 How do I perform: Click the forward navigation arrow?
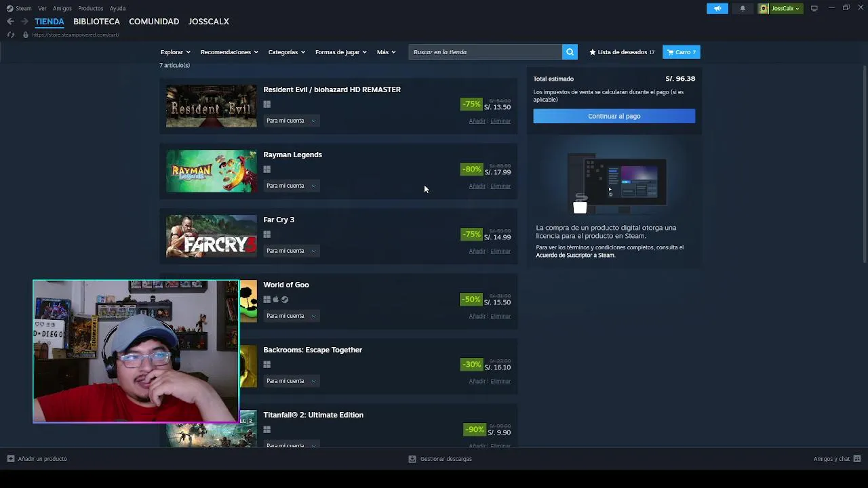point(24,22)
